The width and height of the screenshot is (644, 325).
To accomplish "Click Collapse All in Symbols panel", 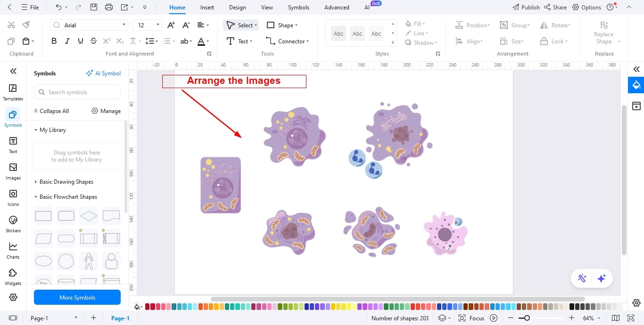I will click(51, 111).
